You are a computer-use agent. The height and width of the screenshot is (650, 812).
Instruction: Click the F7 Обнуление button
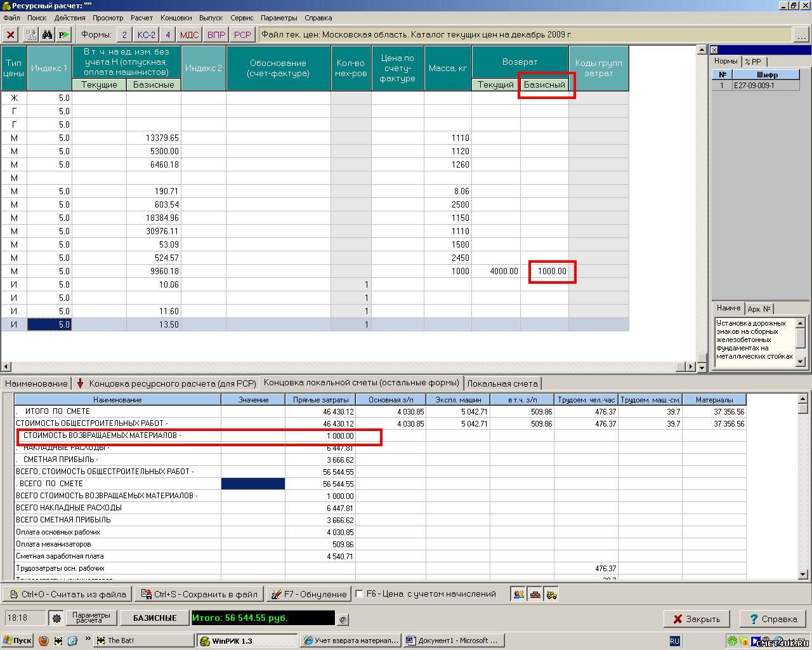[x=309, y=594]
